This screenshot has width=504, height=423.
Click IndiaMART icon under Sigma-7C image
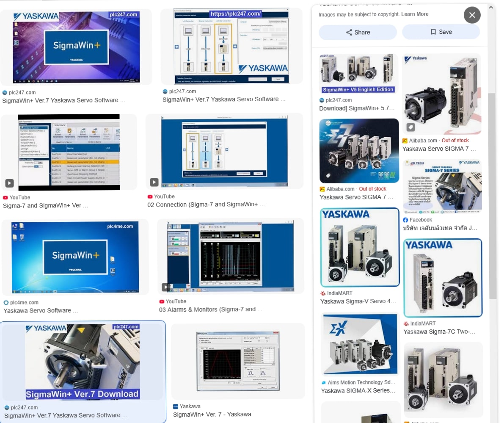pos(406,324)
